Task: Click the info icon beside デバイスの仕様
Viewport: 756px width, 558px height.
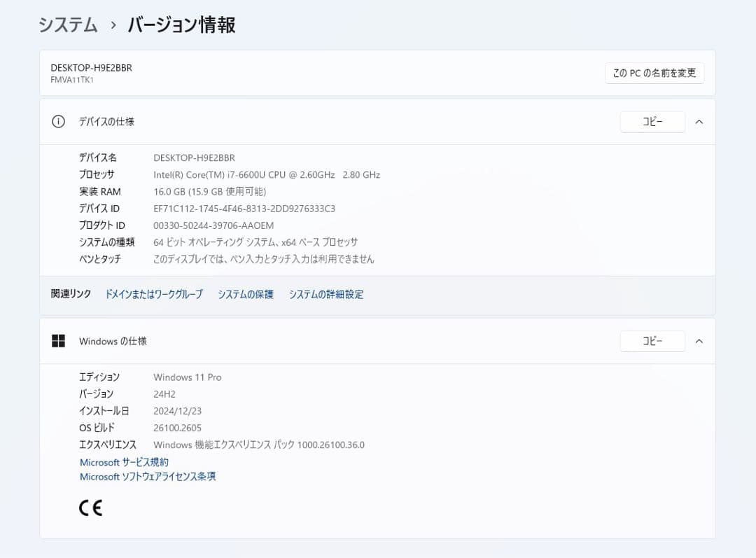Action: [x=58, y=120]
